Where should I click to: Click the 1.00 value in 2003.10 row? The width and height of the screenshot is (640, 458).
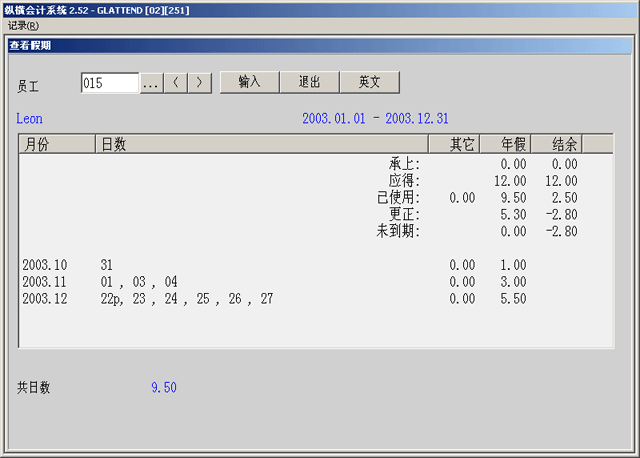[513, 265]
